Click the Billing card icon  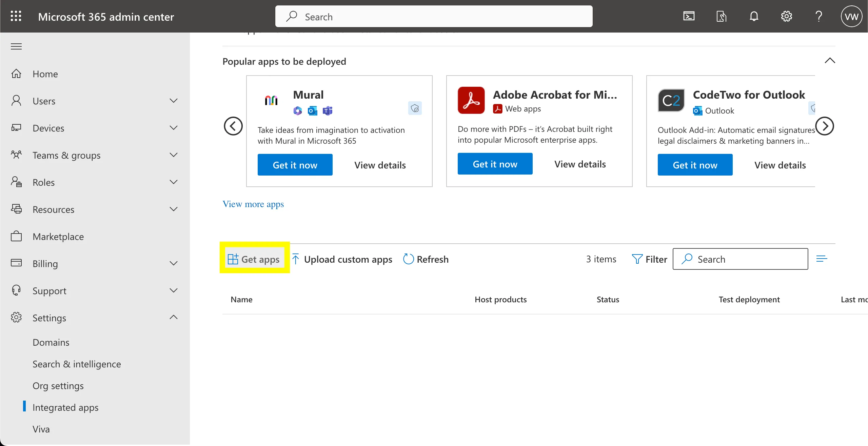tap(16, 263)
